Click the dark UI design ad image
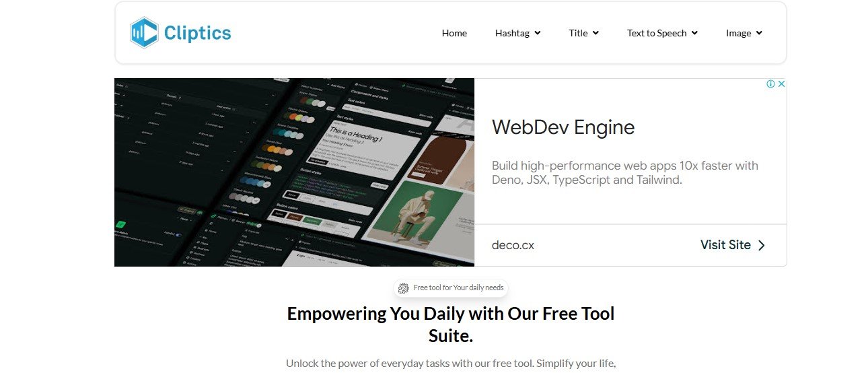Screen dimensions: 868x373 pos(295,172)
